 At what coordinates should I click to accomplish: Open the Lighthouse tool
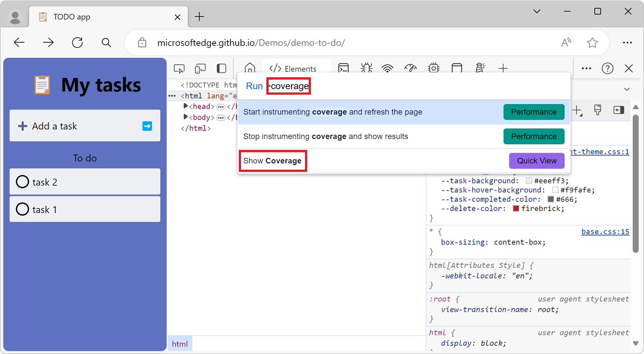click(480, 68)
